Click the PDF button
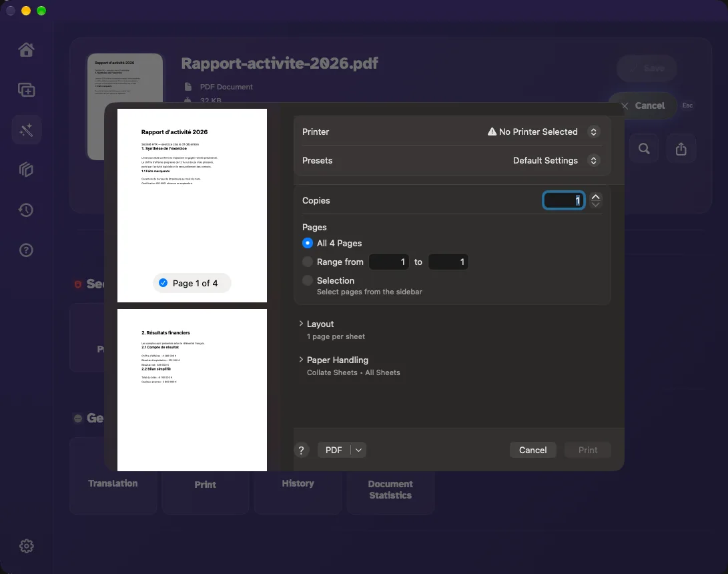Screen dimensions: 728x574 coord(334,450)
